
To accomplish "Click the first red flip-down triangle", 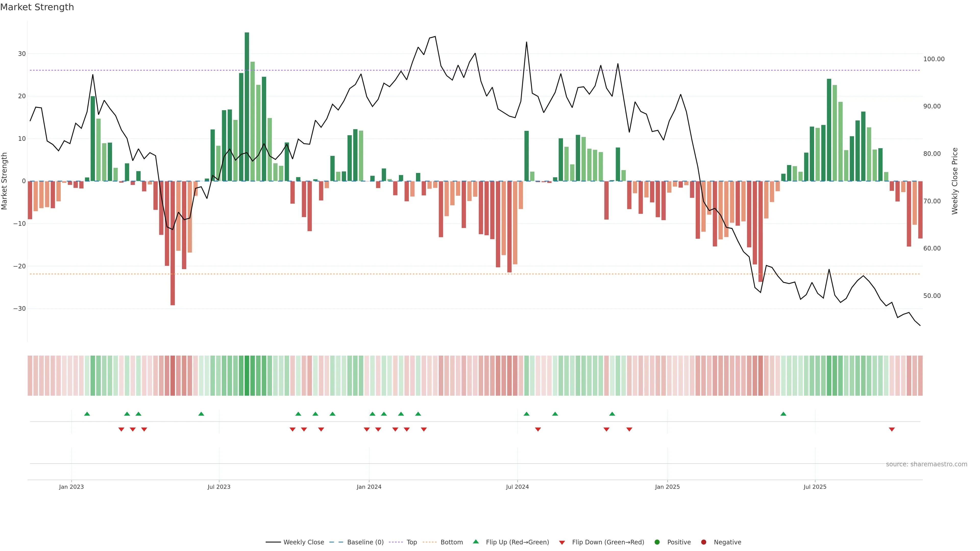I will point(121,429).
